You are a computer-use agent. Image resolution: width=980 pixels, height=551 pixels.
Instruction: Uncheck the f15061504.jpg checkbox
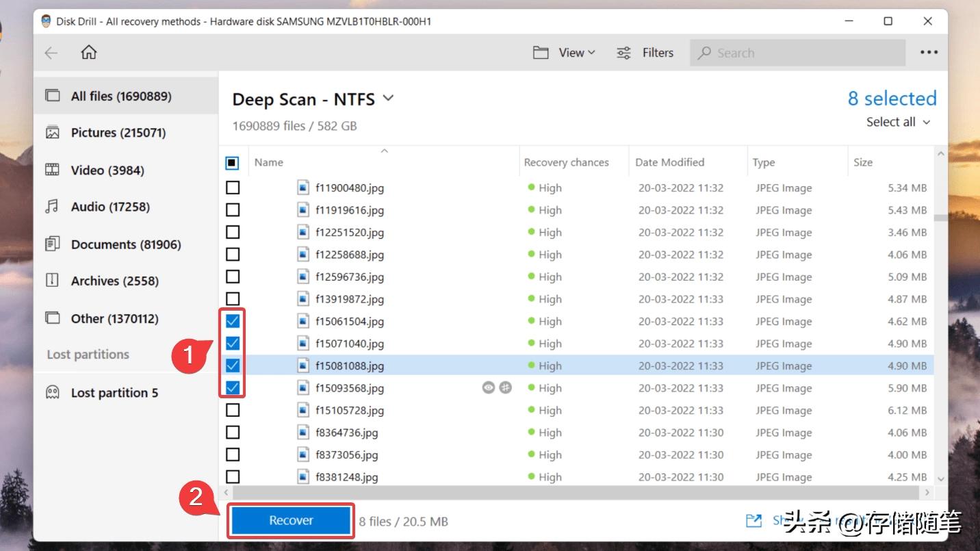[233, 321]
